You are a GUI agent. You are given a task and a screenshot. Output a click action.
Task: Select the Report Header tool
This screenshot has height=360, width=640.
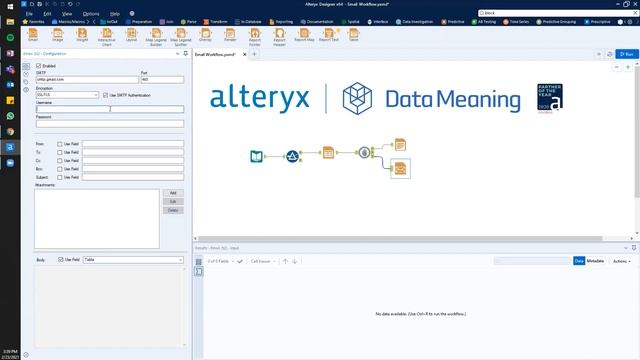[280, 37]
